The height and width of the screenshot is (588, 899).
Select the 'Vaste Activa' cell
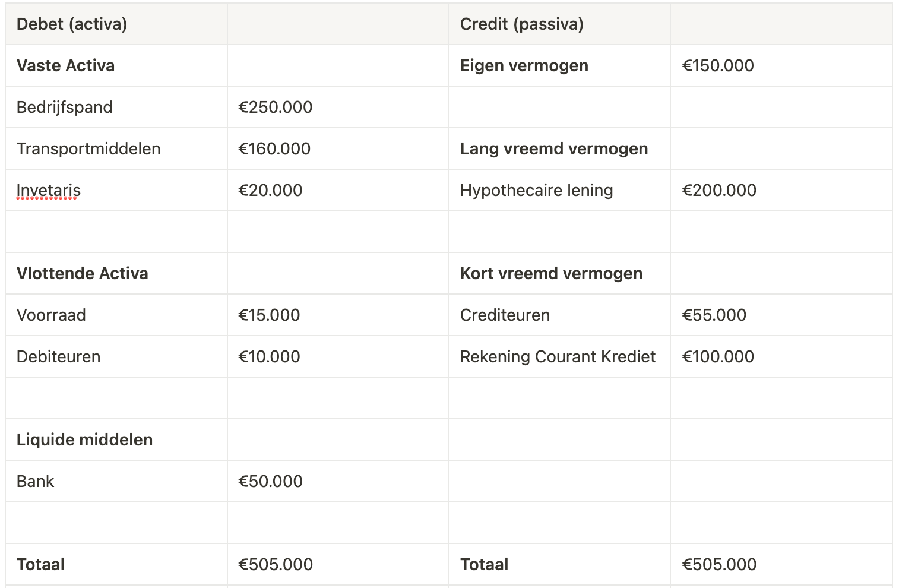[x=65, y=66]
